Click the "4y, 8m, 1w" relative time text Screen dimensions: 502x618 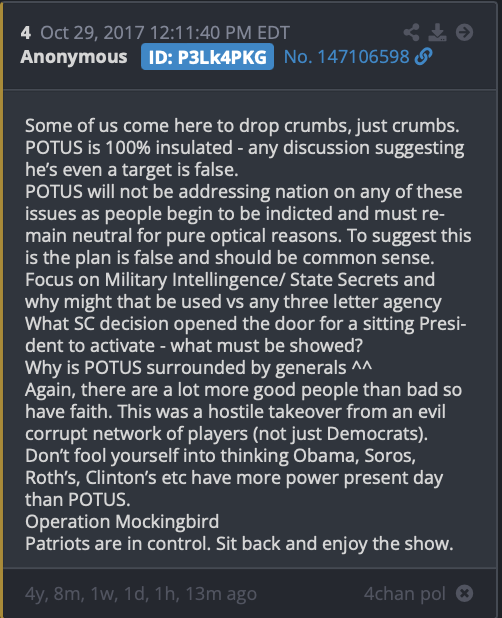click(x=141, y=594)
